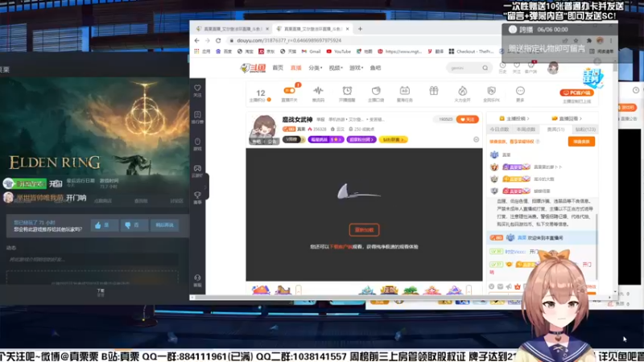This screenshot has height=362, width=644.
Task: Expand the 视频 dropdown in Douyu nav
Action: pos(336,68)
